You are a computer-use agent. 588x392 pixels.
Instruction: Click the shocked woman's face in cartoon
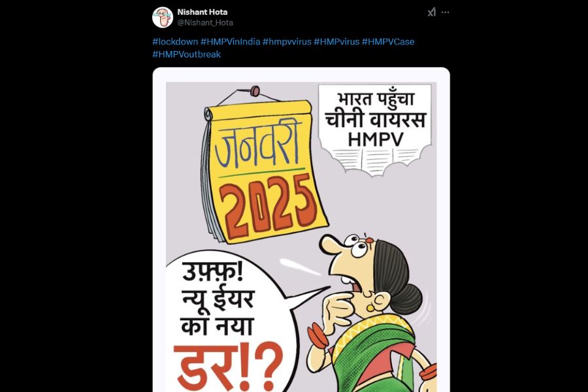[x=353, y=269]
